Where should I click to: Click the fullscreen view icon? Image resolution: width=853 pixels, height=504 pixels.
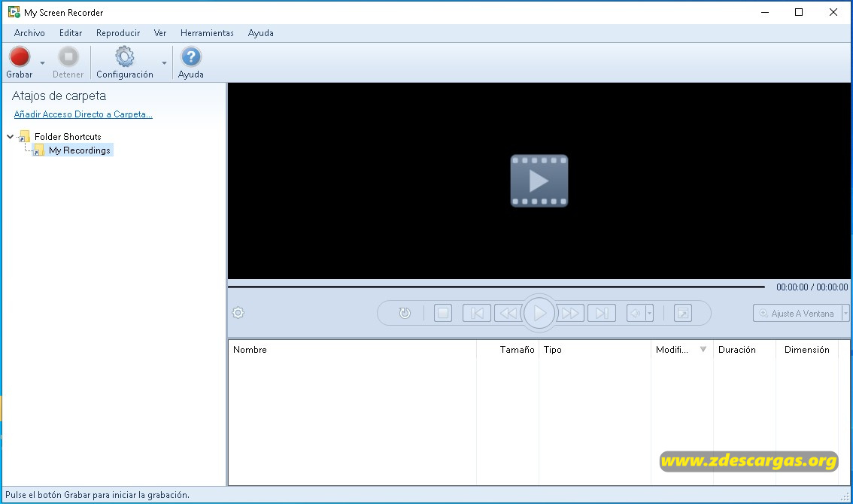(683, 313)
